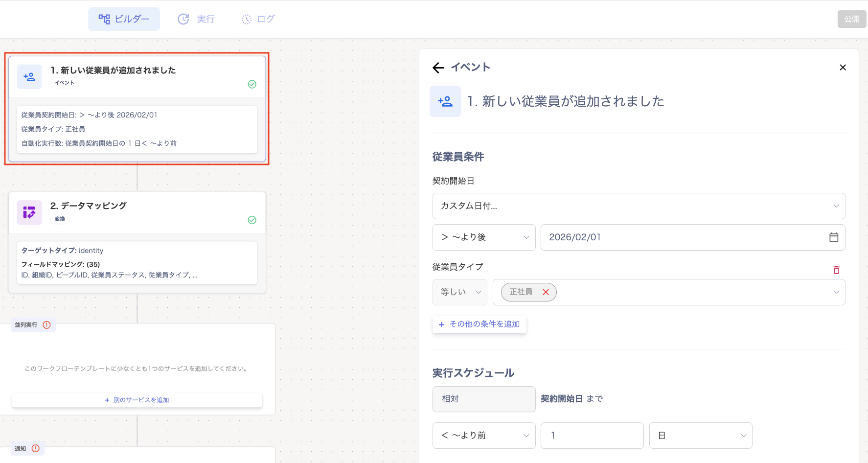Image resolution: width=868 pixels, height=463 pixels.
Task: Select the 1. 新しい従業員が追加されました card title
Action: (114, 70)
